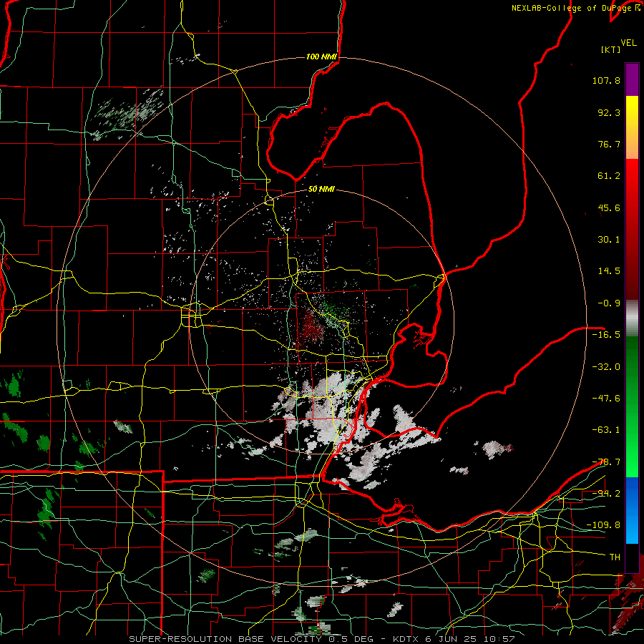
Task: Click the blue segment of velocity color bar
Action: click(632, 510)
